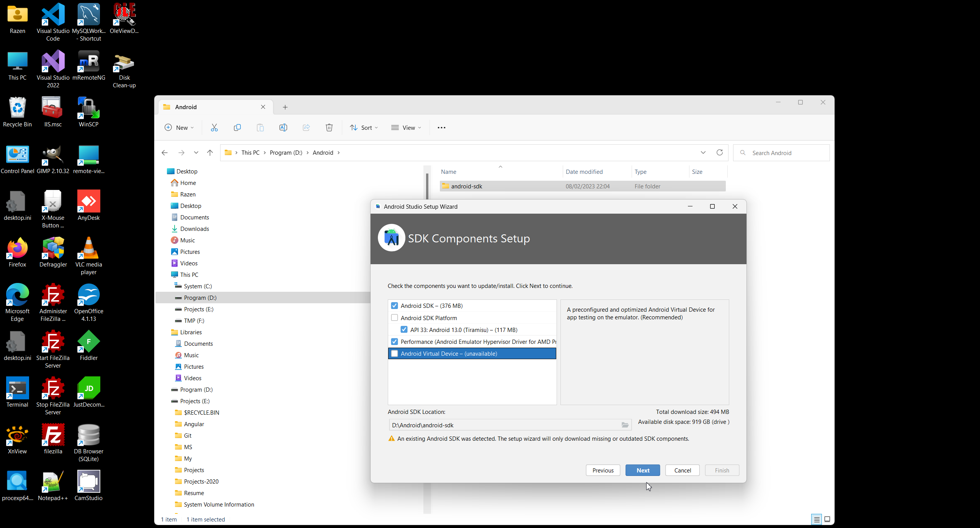Screen dimensions: 980x528
Task: Click the Previous button in the wizard
Action: (x=603, y=470)
